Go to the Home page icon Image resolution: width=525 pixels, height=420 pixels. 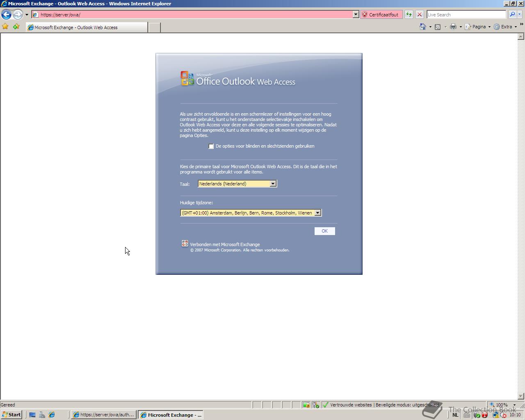[x=423, y=27]
